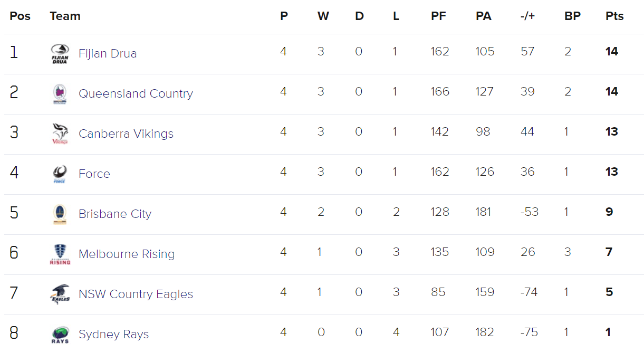
Task: Click the NSW Country Eagles logo
Action: pyautogui.click(x=60, y=294)
